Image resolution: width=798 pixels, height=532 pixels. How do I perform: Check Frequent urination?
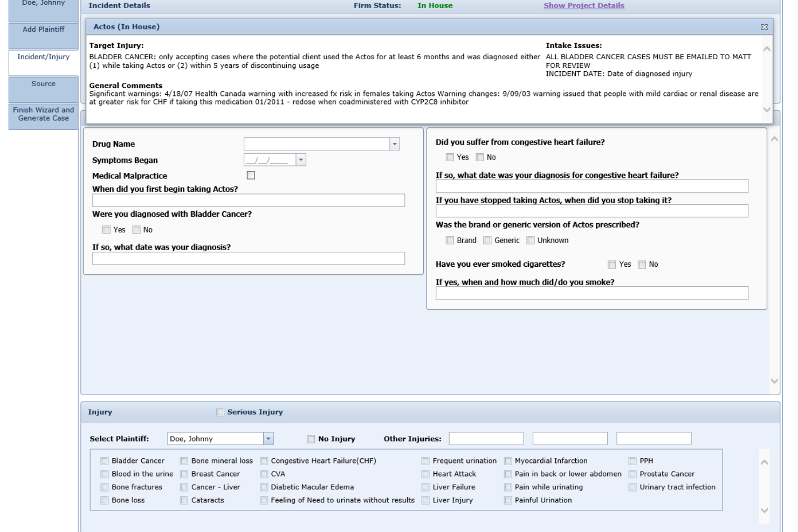click(425, 461)
